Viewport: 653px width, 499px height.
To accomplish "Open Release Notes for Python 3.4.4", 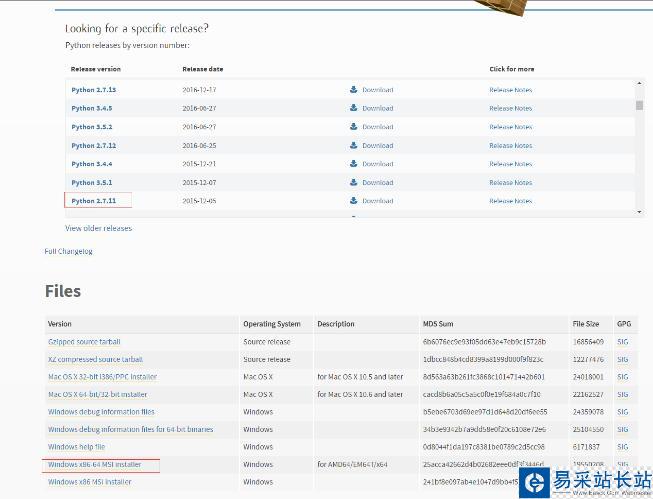I will (x=511, y=164).
